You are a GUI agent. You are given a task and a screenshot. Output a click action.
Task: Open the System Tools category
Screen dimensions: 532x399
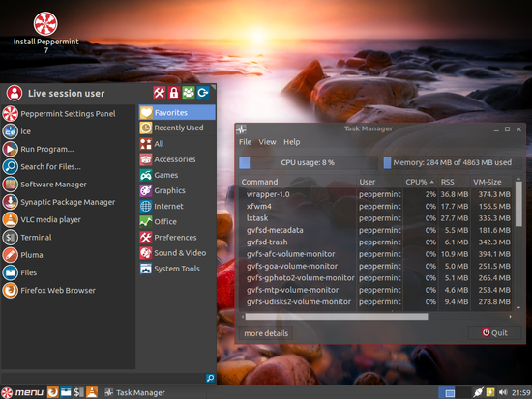177,269
